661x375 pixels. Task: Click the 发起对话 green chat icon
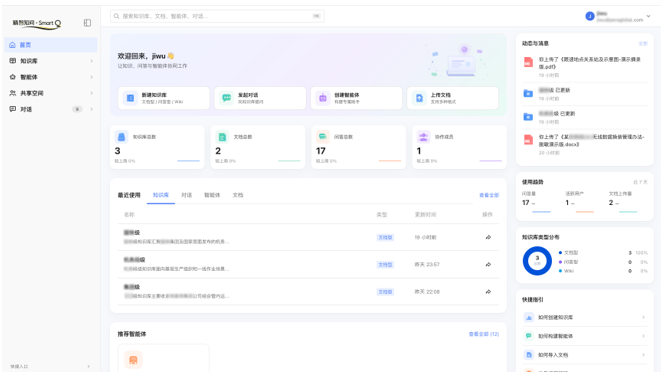(226, 98)
